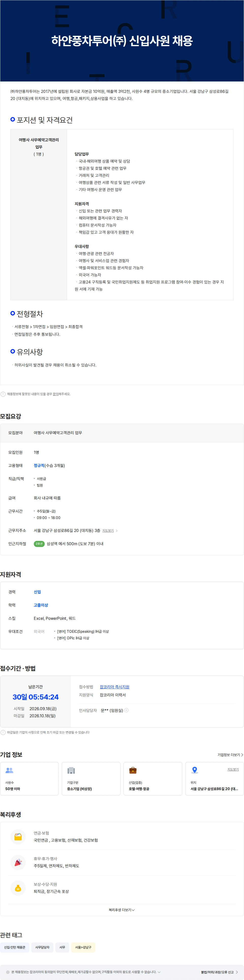The image size is (244, 980).
Task: Click 국민연금, 고용보험 benefits text
Action: [66, 840]
